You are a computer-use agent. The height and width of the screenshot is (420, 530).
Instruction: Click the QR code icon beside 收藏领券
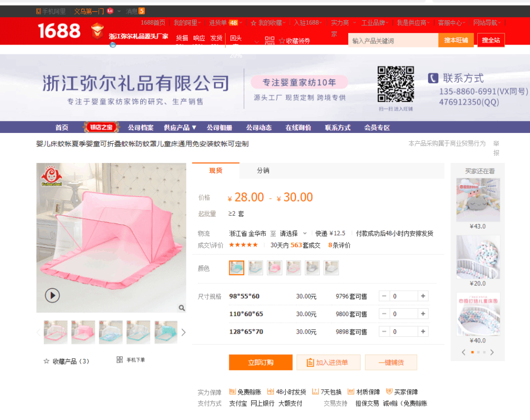tap(270, 40)
